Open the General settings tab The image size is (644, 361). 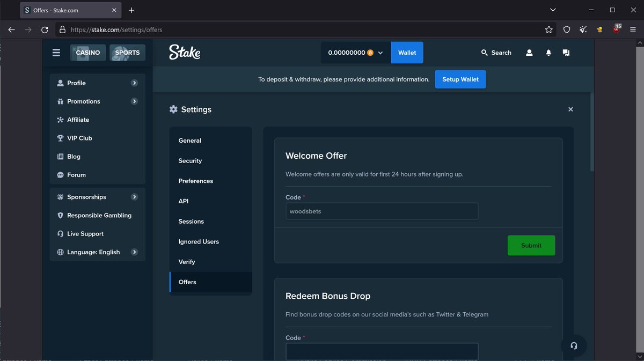click(x=210, y=141)
